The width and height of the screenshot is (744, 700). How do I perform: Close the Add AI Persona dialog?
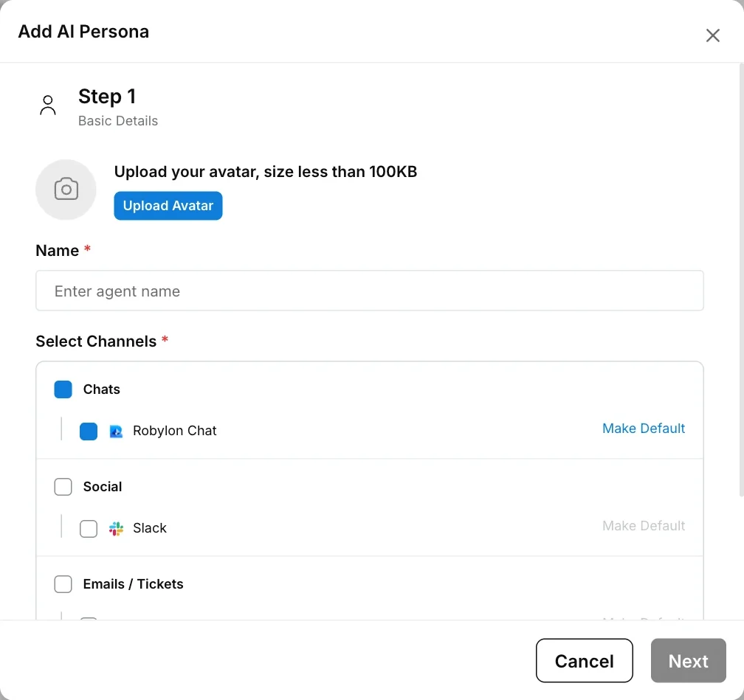pyautogui.click(x=712, y=35)
